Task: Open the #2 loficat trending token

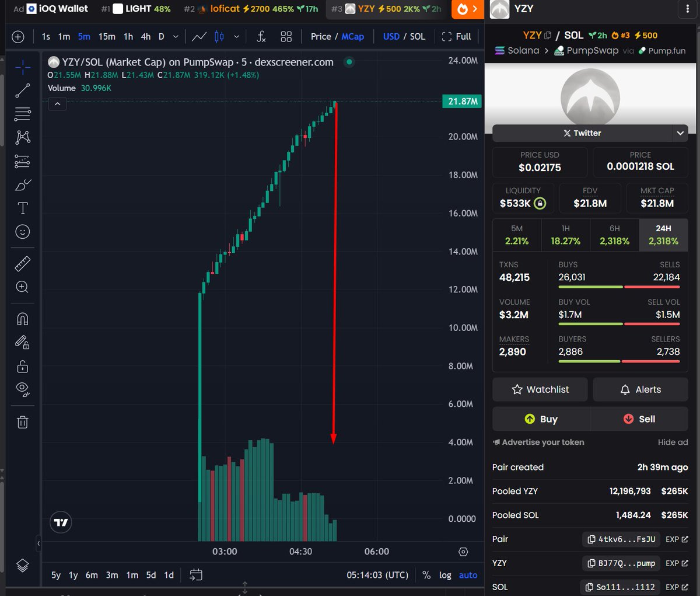Action: [251, 9]
